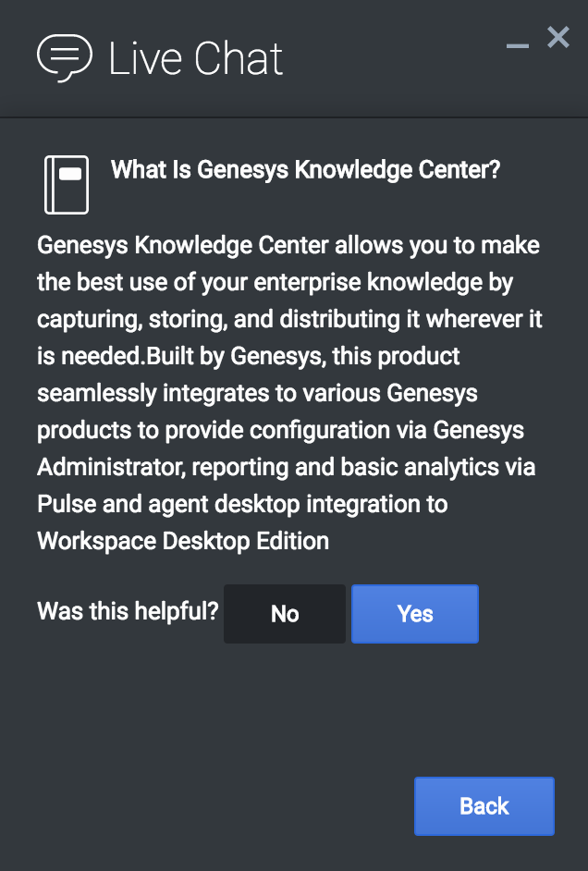The height and width of the screenshot is (871, 588).
Task: Click the 'Live Chat' title text
Action: point(196,59)
